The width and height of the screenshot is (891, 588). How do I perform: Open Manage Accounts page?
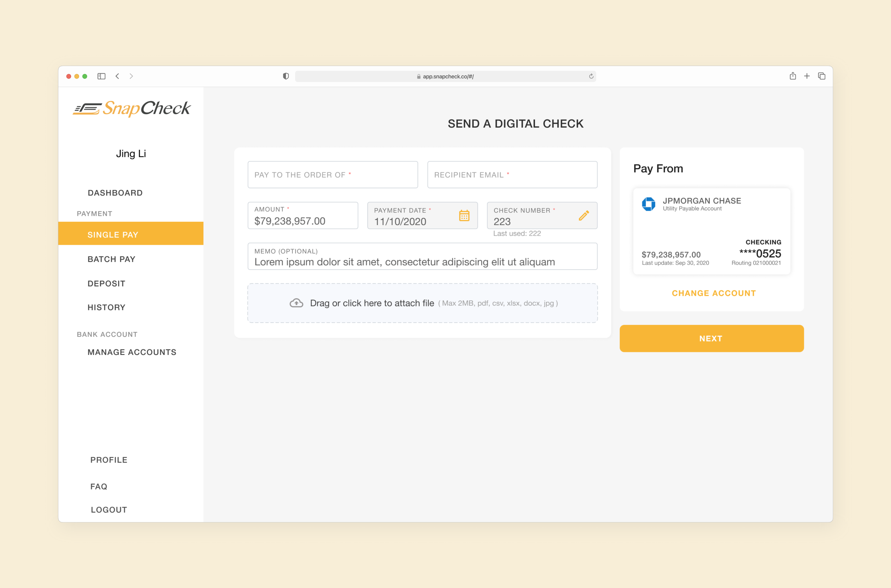tap(132, 352)
